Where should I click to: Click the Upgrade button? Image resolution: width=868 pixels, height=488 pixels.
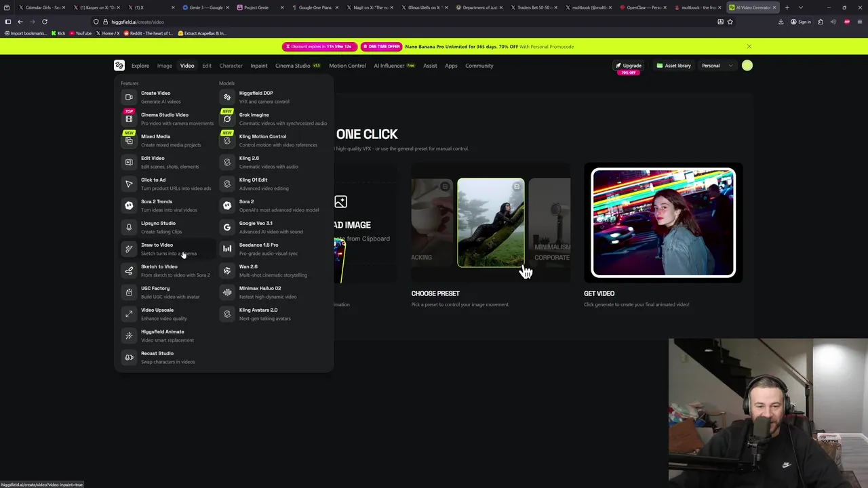click(628, 66)
